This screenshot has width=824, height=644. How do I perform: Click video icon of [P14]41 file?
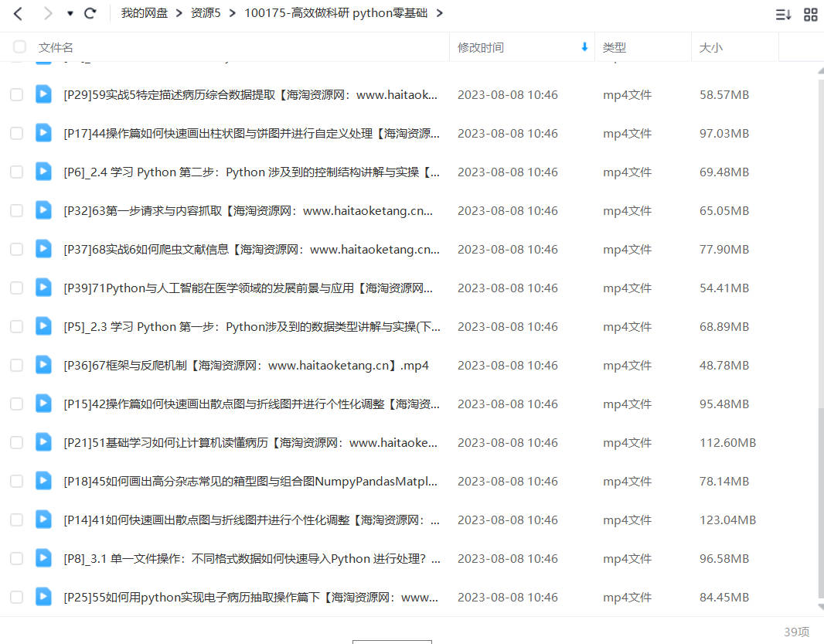[x=43, y=519]
